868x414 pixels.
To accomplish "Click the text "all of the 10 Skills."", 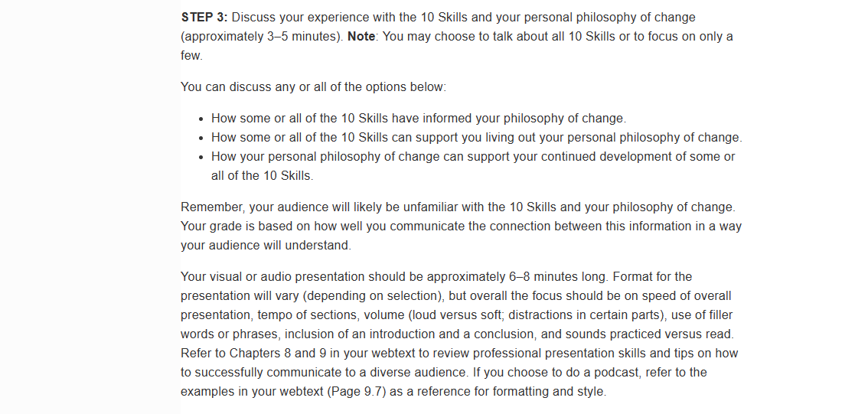I will coord(263,176).
